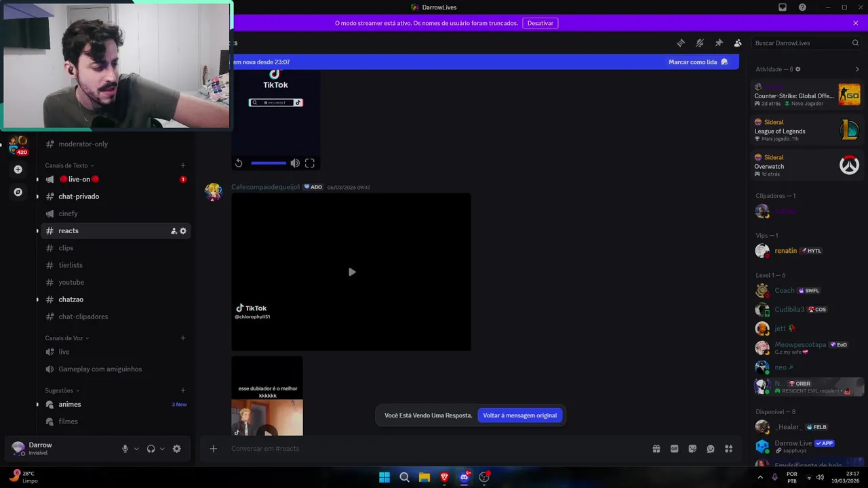
Task: Add channel to Sugestões category
Action: pyautogui.click(x=183, y=390)
